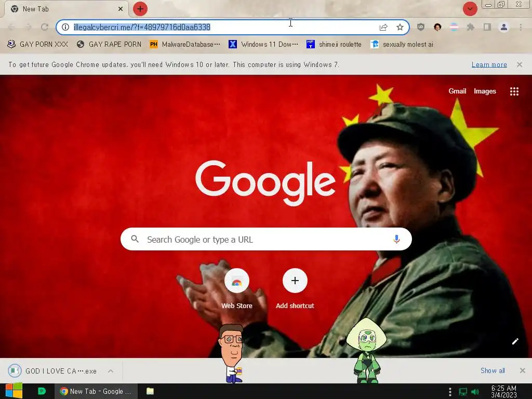Follow the Learn more update link
This screenshot has width=532, height=399.
[489, 64]
